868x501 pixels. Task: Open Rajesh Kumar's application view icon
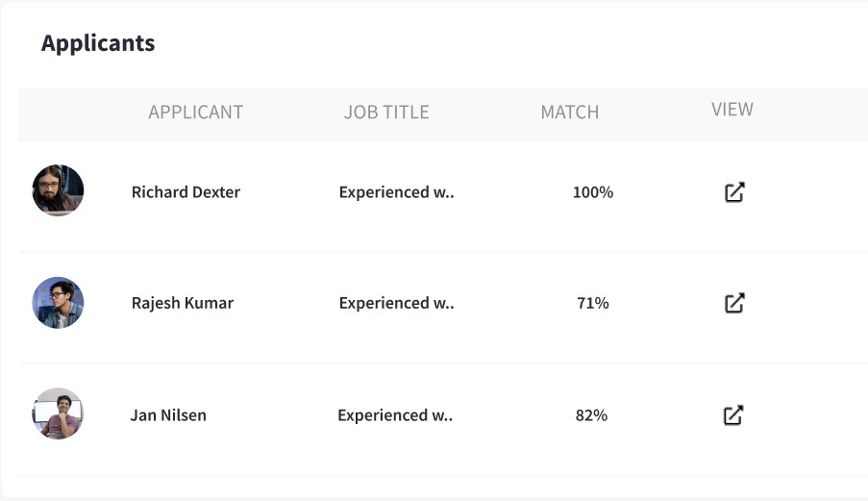tap(734, 303)
